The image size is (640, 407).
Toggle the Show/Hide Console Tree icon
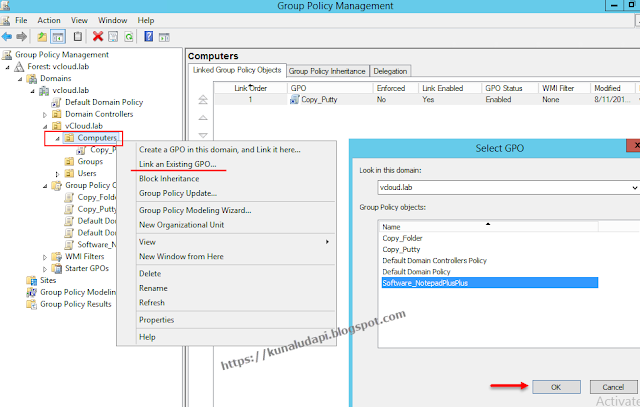[x=58, y=37]
